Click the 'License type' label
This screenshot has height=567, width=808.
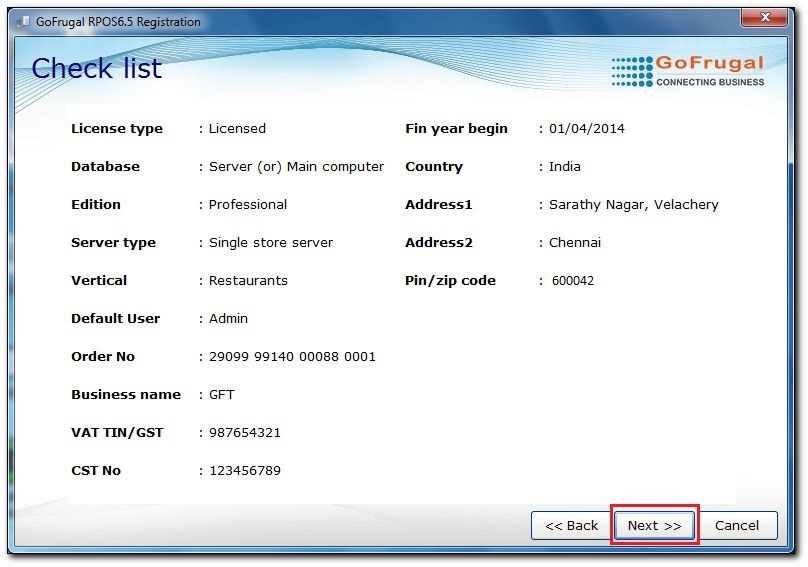117,129
